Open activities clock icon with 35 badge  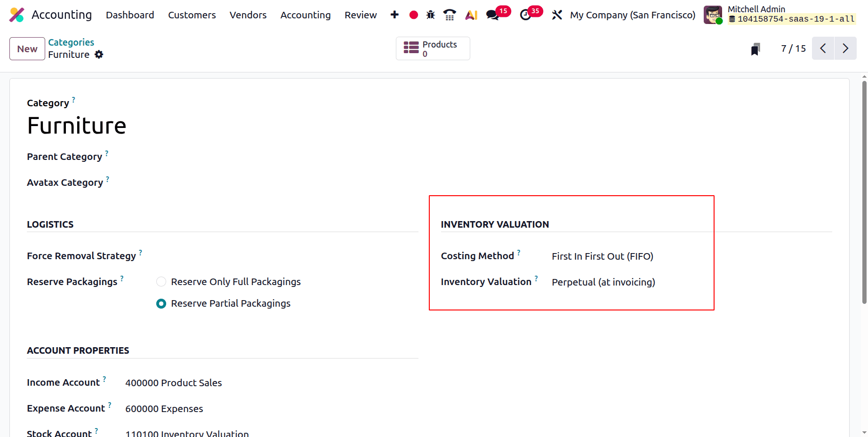(x=525, y=15)
